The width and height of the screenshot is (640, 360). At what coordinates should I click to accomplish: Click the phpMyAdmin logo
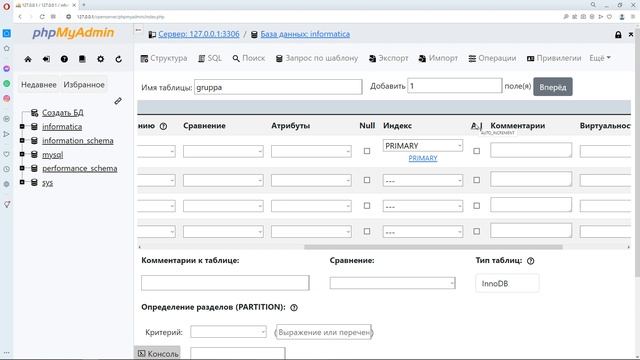click(x=73, y=33)
